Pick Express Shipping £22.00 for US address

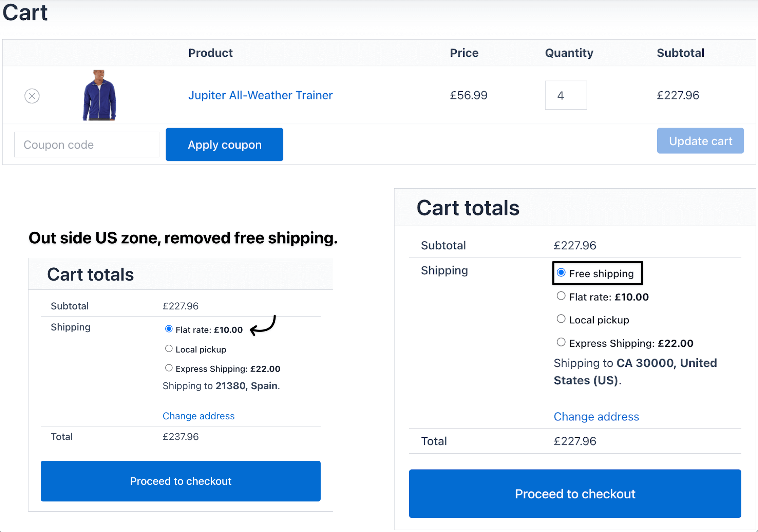coord(561,342)
